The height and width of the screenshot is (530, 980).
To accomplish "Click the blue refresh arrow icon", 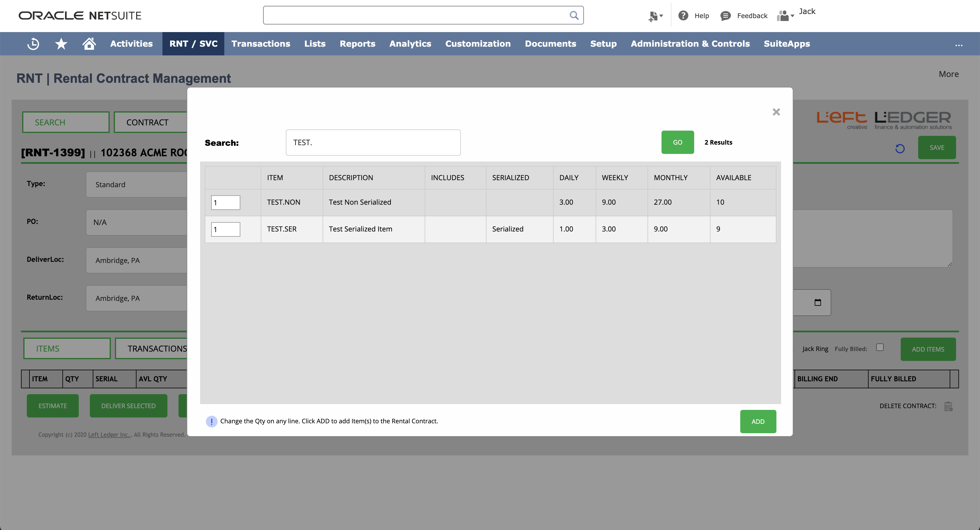I will point(900,148).
